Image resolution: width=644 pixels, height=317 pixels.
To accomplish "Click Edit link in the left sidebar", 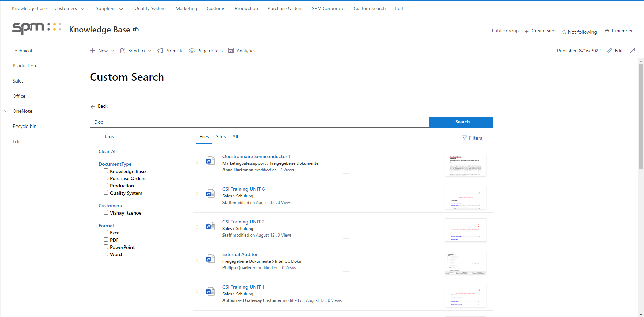I will click(17, 141).
